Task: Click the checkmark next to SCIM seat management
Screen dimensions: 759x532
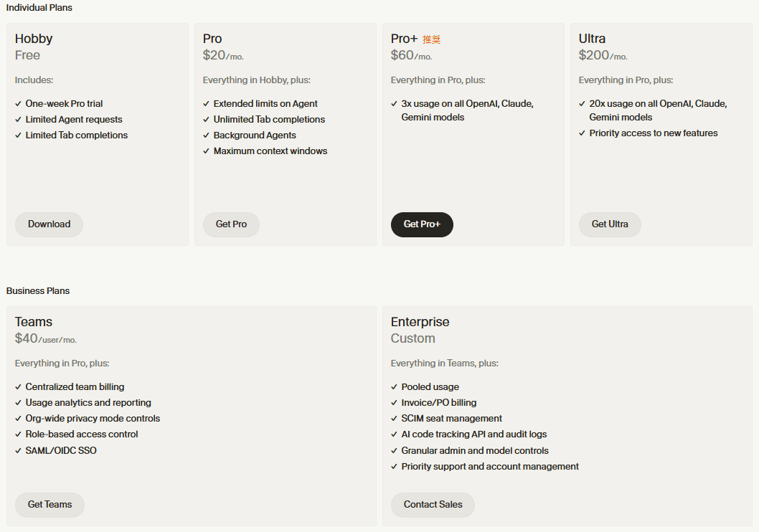Action: 395,419
